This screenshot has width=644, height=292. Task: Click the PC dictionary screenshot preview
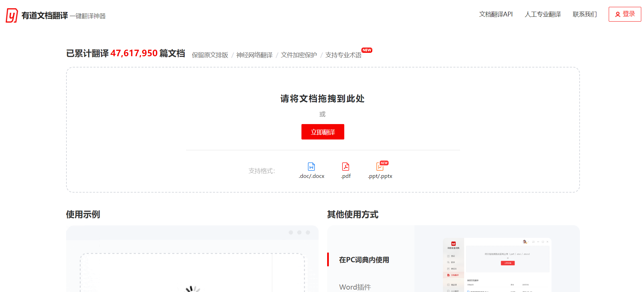tap(497, 264)
